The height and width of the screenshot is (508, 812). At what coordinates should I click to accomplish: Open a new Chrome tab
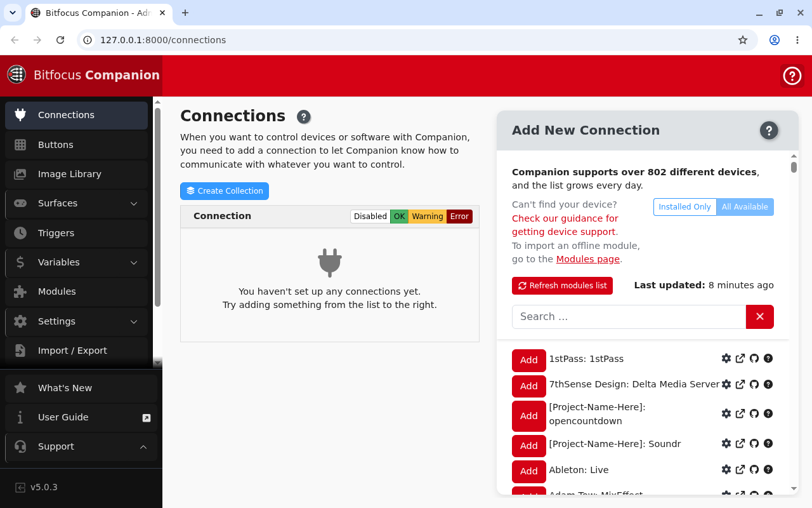click(185, 13)
